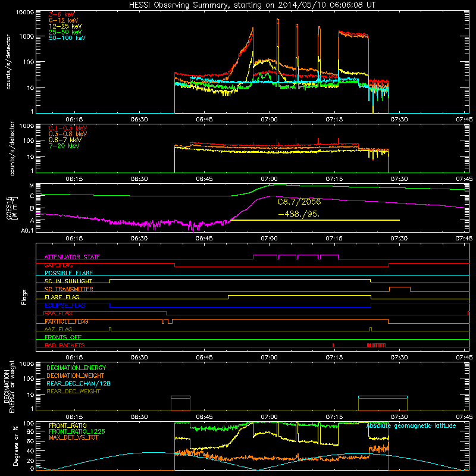Select the FRONTS_OFF flag label
The height and width of the screenshot is (476, 476).
click(63, 337)
